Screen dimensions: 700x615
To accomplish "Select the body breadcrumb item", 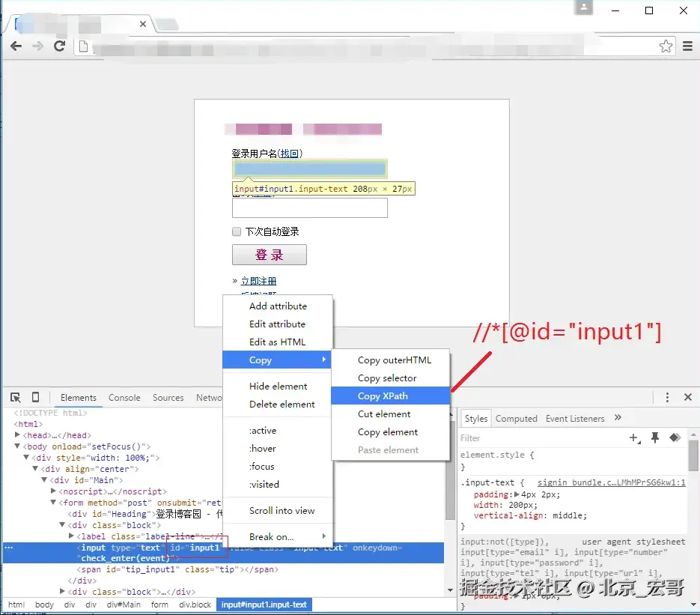I will [x=44, y=605].
